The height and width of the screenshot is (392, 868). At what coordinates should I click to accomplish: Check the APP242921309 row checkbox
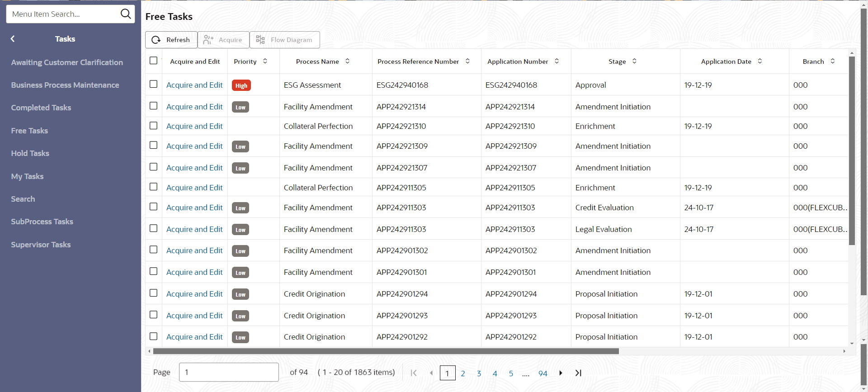pos(154,145)
